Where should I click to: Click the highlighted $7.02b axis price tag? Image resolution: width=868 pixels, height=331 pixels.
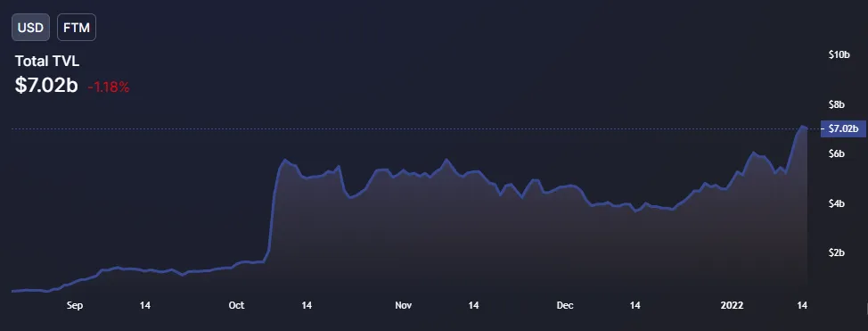point(843,128)
